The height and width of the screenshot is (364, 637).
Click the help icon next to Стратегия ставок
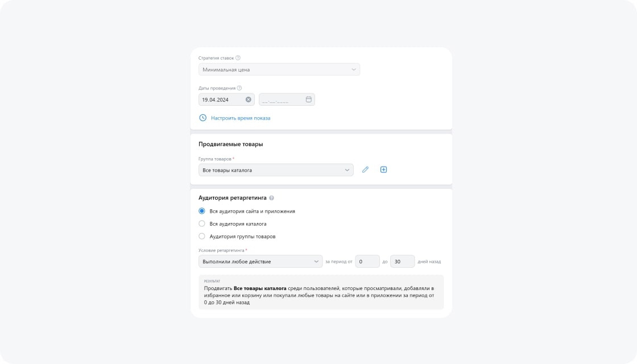point(238,57)
